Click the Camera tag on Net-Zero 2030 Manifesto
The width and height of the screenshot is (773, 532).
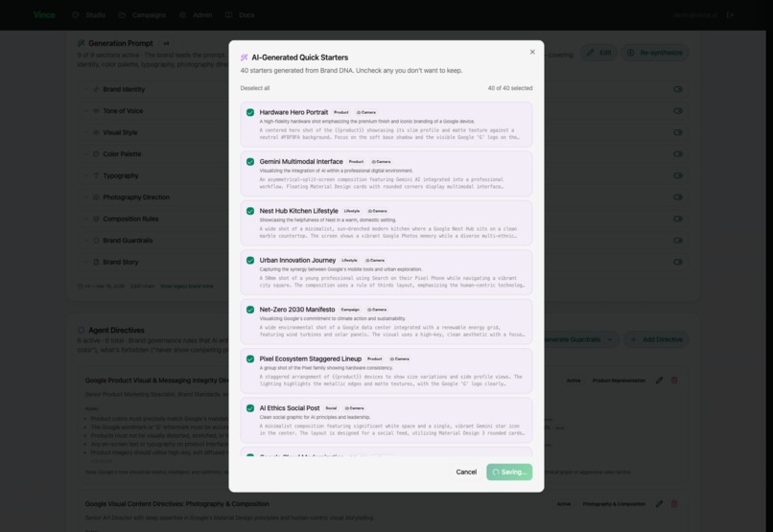tap(377, 310)
